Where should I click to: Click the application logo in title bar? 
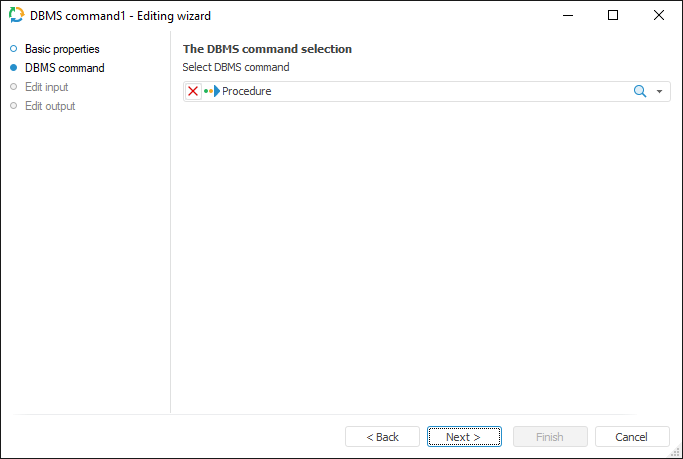click(16, 15)
